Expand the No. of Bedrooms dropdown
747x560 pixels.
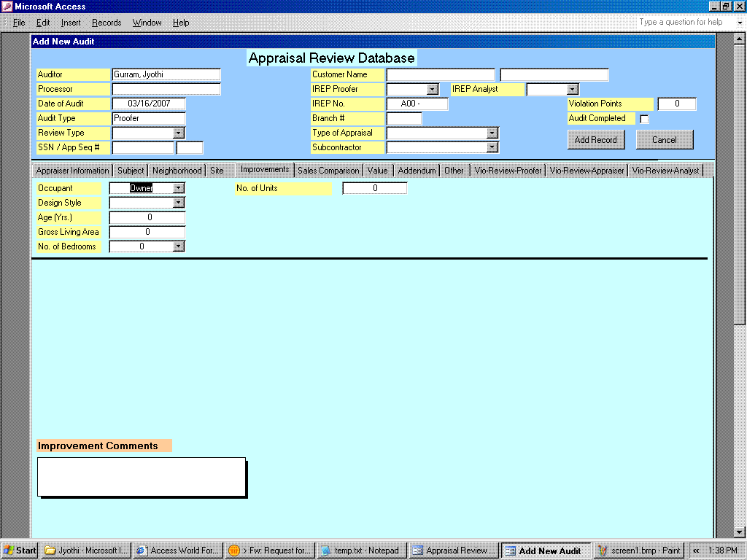[x=178, y=246]
